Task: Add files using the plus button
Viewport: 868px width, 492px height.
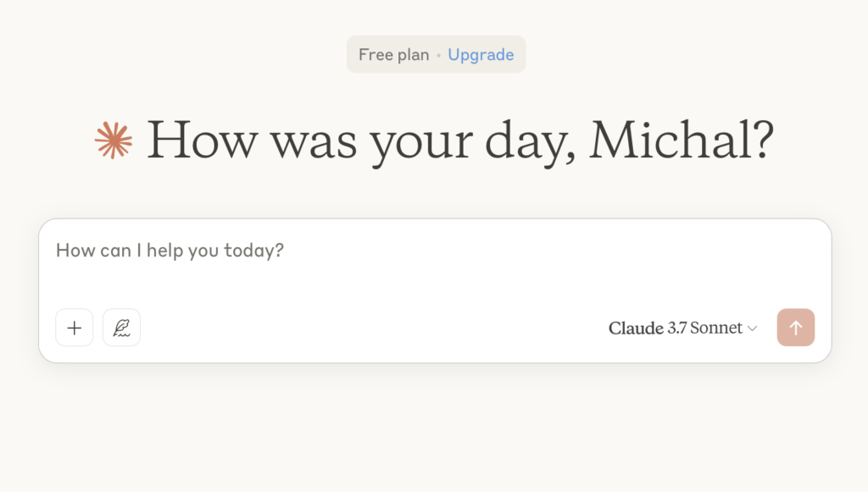Action: (75, 327)
